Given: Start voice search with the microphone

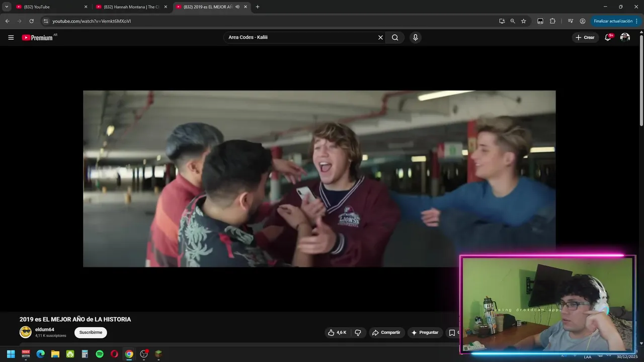Looking at the screenshot, I should (415, 37).
